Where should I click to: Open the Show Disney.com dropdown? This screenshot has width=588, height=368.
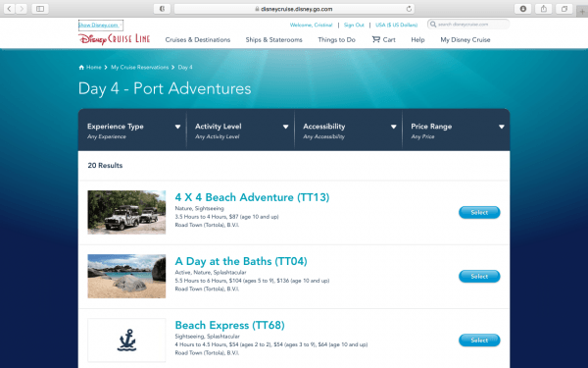pyautogui.click(x=101, y=26)
